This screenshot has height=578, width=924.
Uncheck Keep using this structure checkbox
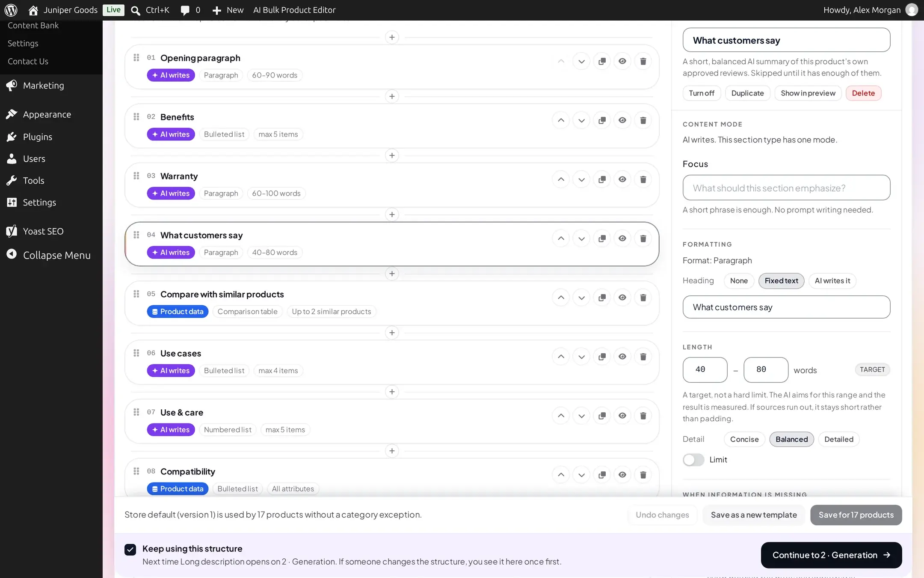(x=130, y=549)
